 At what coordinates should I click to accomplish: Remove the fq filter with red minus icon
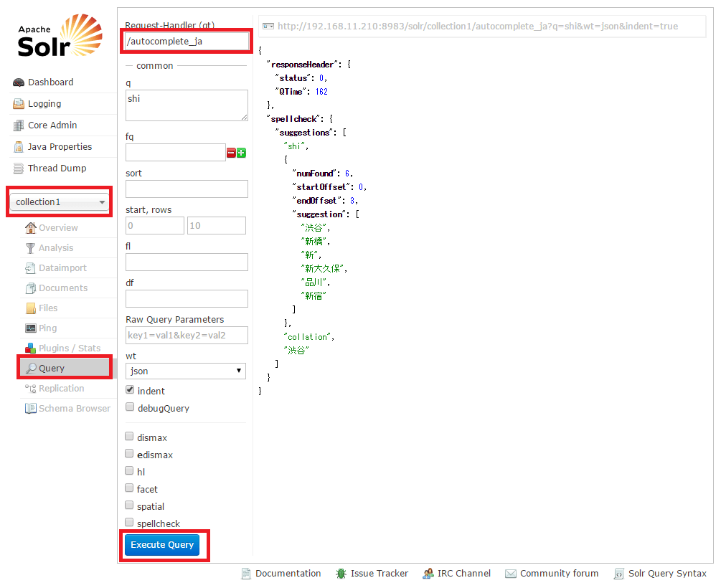click(231, 153)
